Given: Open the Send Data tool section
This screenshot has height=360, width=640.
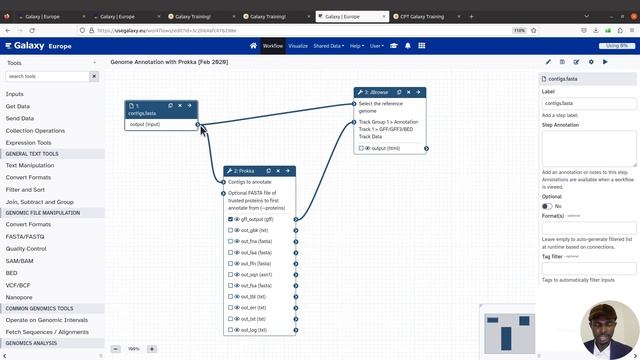Looking at the screenshot, I should [20, 118].
